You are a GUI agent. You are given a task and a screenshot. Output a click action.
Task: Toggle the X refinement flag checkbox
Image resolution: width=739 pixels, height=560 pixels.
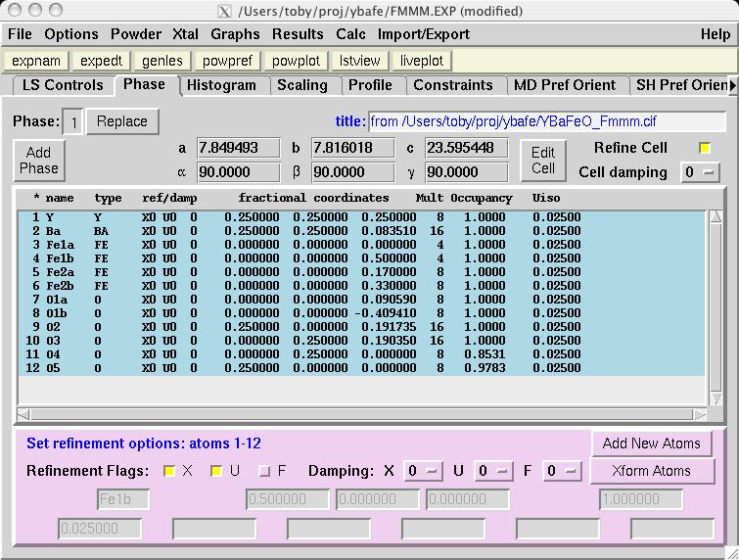(x=168, y=471)
